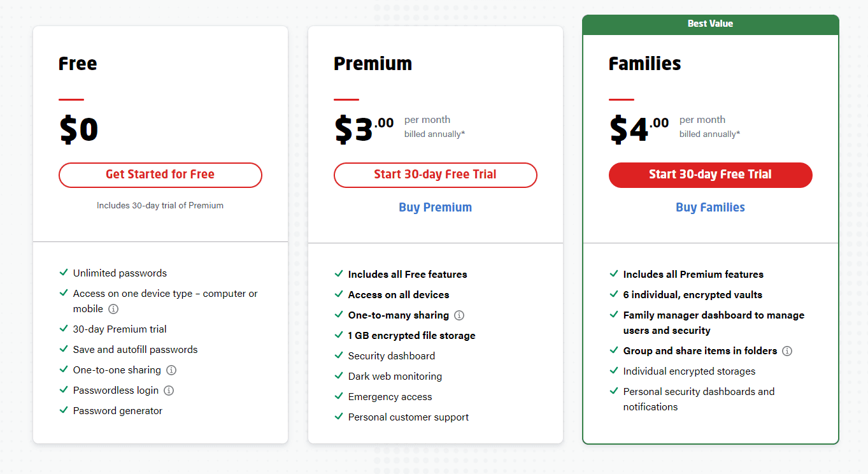Click info icon for Group and share items
The image size is (868, 474).
point(787,351)
